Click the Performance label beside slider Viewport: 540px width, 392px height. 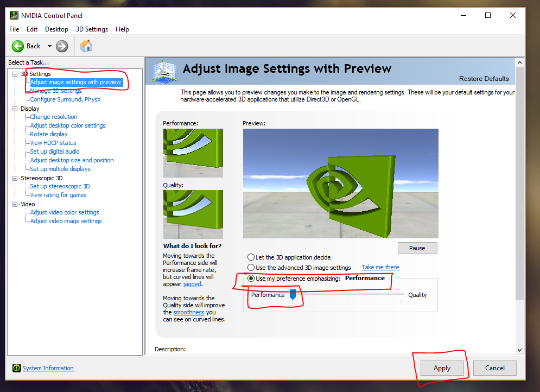click(x=268, y=295)
